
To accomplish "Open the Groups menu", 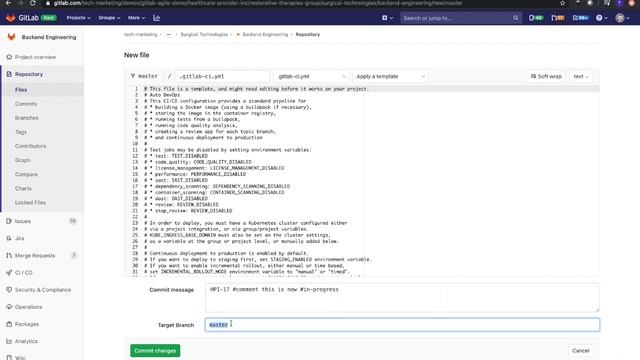I will click(x=109, y=18).
